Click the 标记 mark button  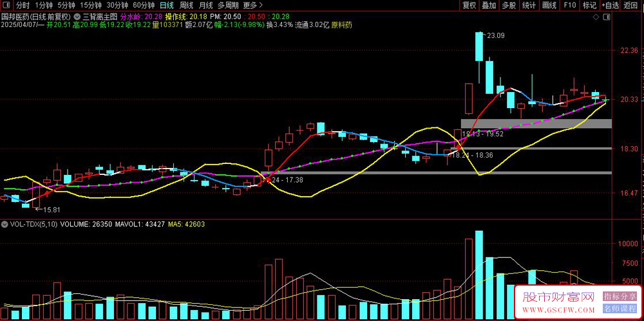(589, 5)
